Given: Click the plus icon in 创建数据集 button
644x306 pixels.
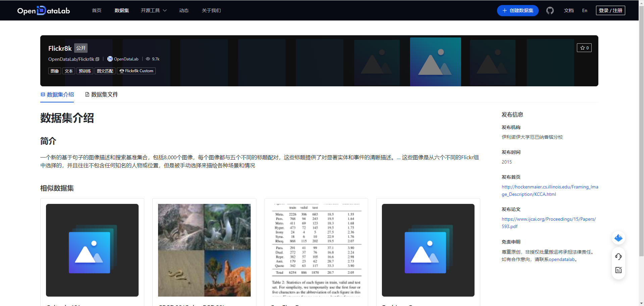Looking at the screenshot, I should pyautogui.click(x=504, y=10).
